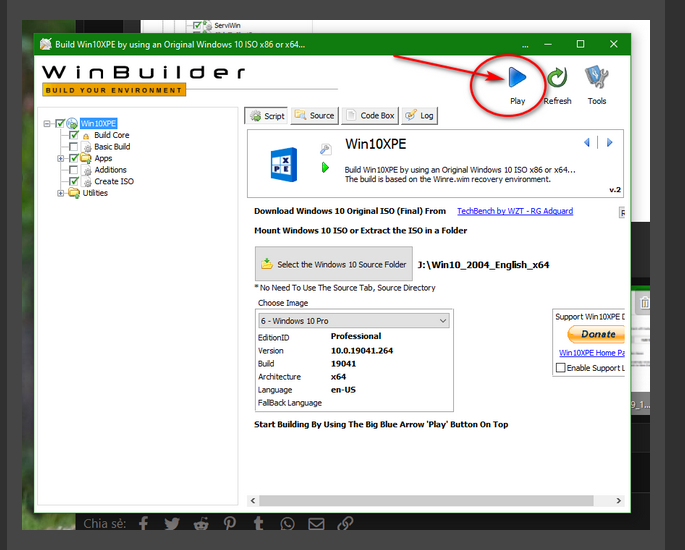Expand the Apps tree node

click(x=61, y=158)
